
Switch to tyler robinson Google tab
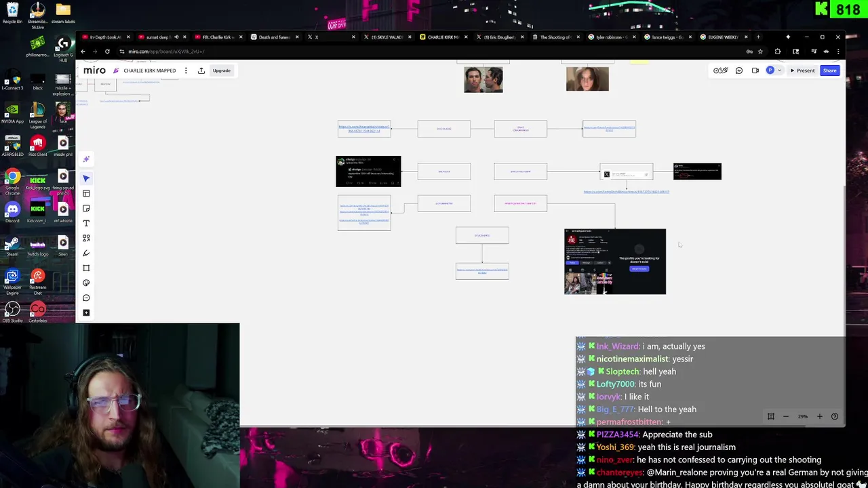(x=612, y=37)
